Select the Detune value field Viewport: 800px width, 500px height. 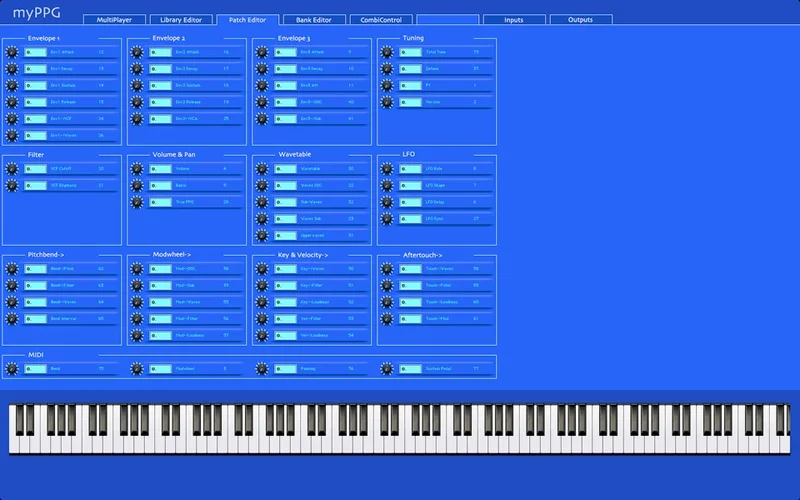pos(411,69)
